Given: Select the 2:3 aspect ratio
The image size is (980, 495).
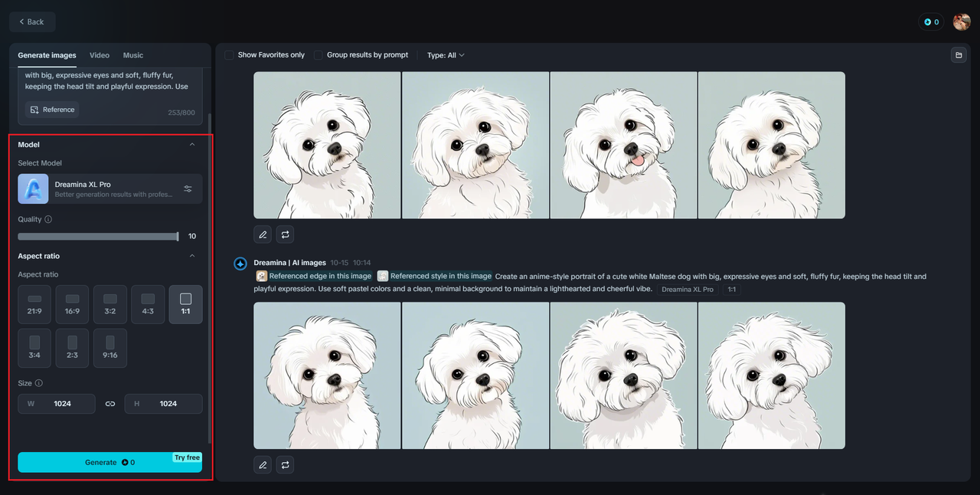Looking at the screenshot, I should point(72,348).
